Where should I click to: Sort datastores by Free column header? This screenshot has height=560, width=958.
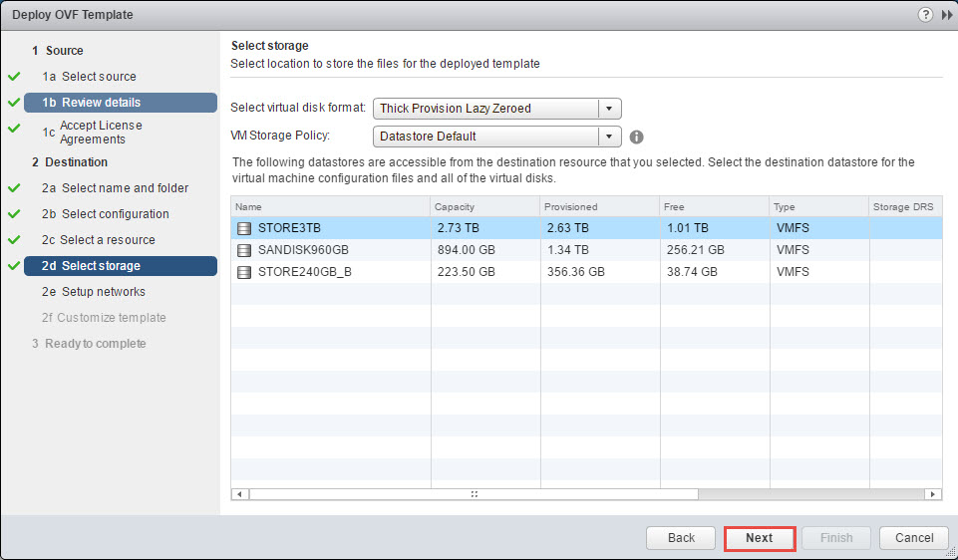click(714, 206)
